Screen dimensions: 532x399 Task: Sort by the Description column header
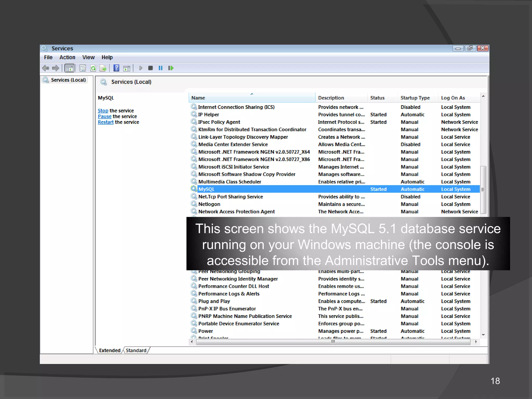click(x=341, y=98)
